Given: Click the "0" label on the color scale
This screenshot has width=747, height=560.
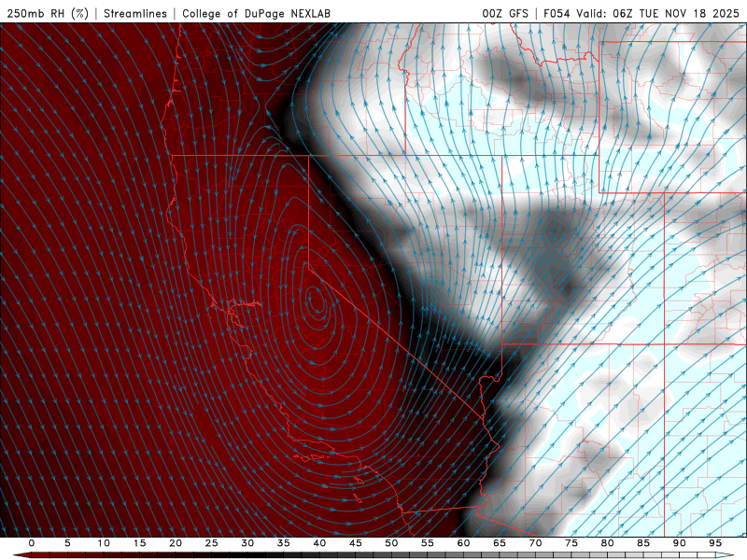Looking at the screenshot, I should 32,543.
